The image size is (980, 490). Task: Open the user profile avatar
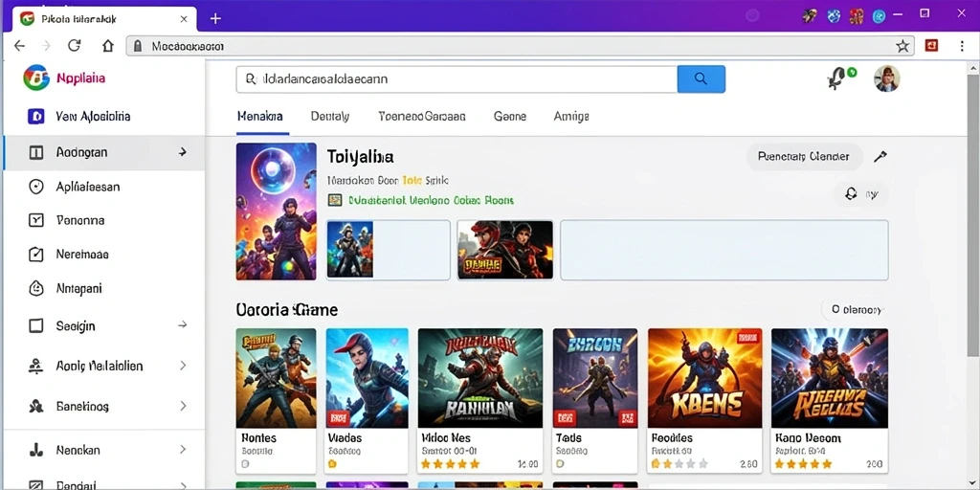[x=886, y=78]
